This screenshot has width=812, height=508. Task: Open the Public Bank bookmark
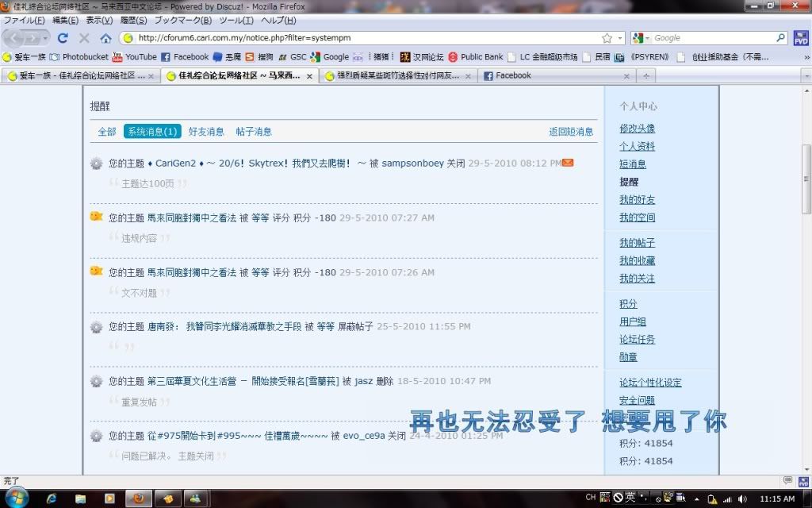click(476, 57)
